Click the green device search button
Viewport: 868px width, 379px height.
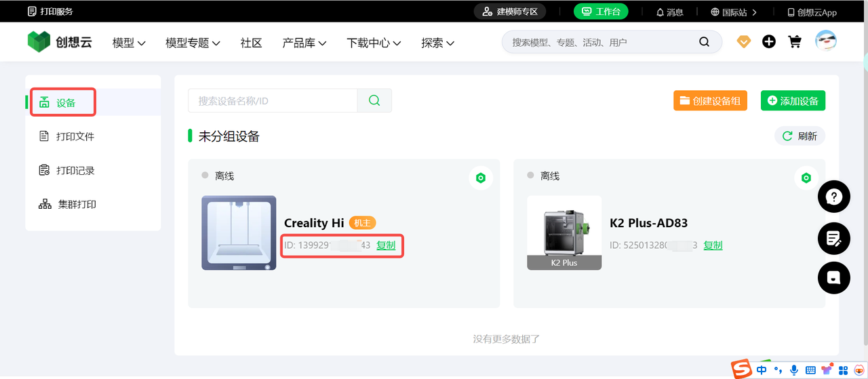coord(374,100)
